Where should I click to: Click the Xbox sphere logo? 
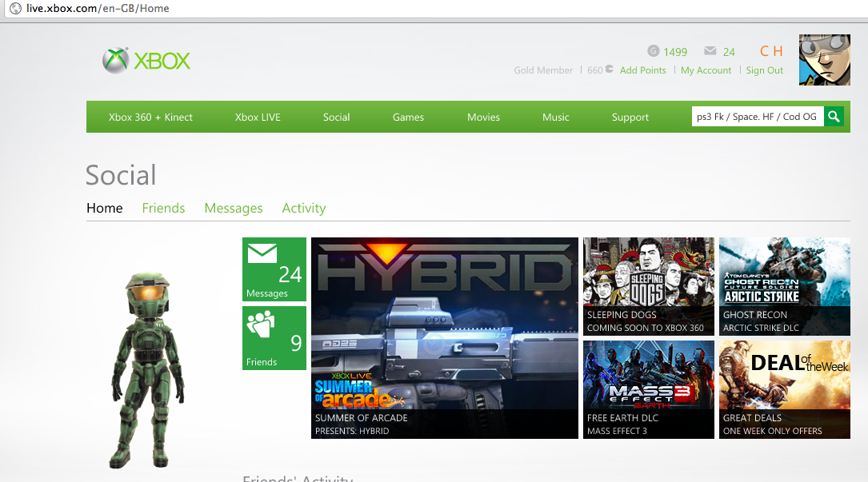[116, 60]
